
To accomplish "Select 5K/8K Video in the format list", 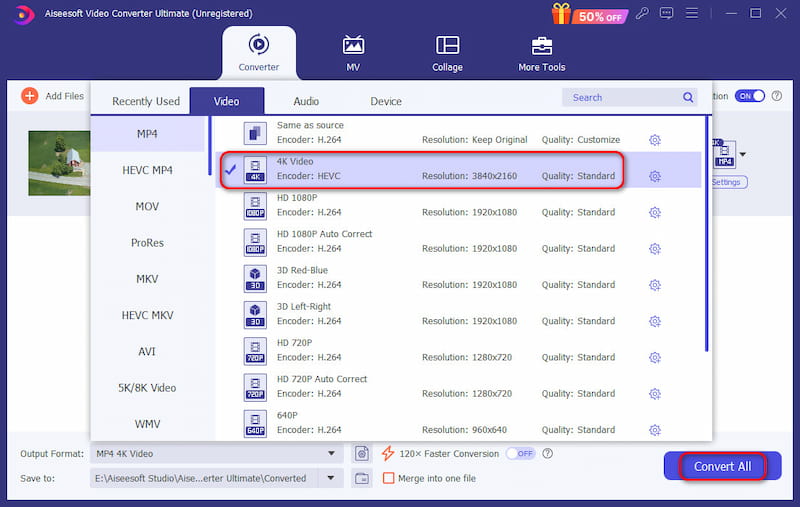I will (147, 388).
